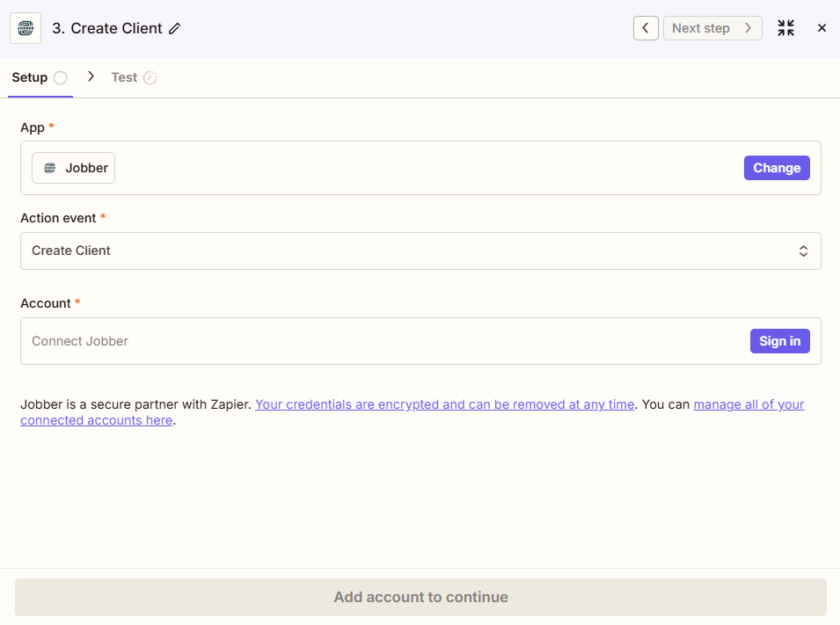Close the step editor panel
This screenshot has height=625, width=840.
822,28
